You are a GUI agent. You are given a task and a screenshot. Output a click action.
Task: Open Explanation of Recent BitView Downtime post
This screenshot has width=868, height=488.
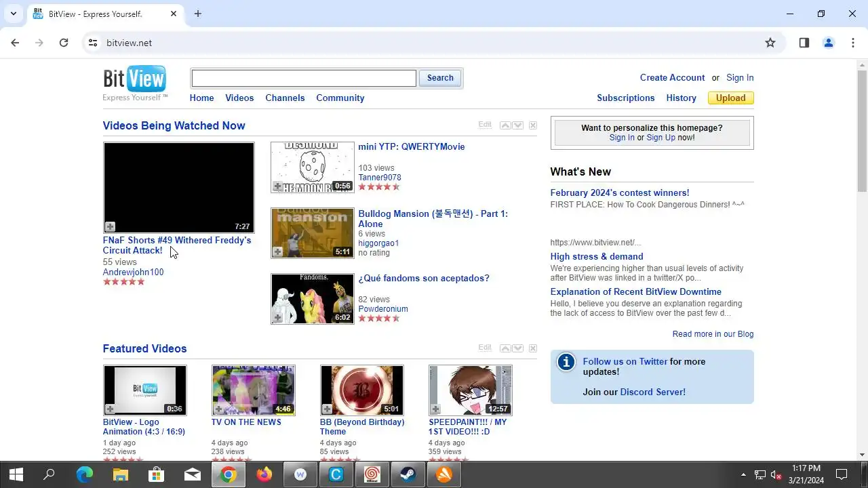[x=635, y=292]
